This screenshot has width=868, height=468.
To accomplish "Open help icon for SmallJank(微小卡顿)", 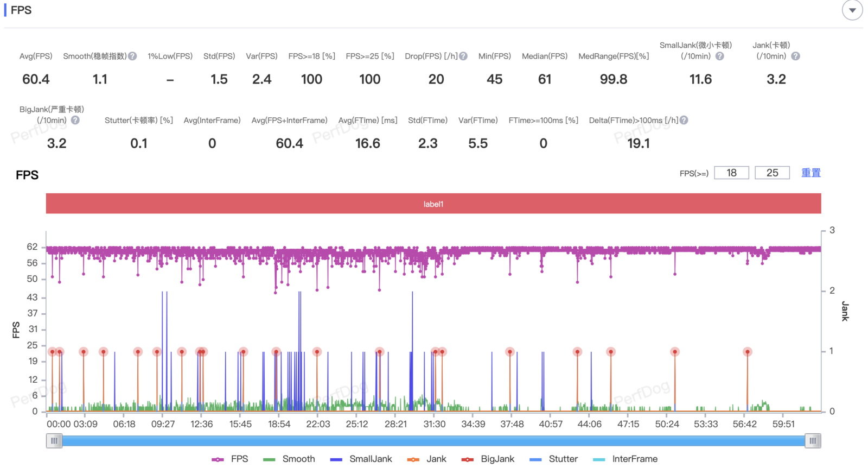I will 719,56.
